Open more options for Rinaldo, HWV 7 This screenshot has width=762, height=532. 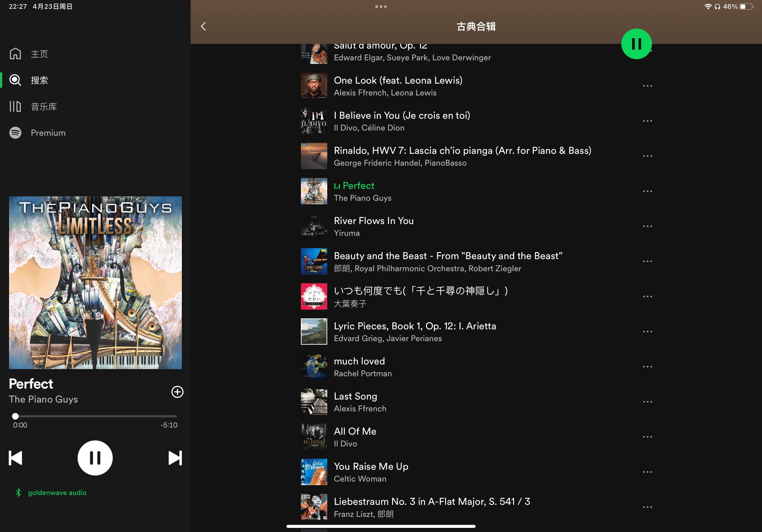647,156
